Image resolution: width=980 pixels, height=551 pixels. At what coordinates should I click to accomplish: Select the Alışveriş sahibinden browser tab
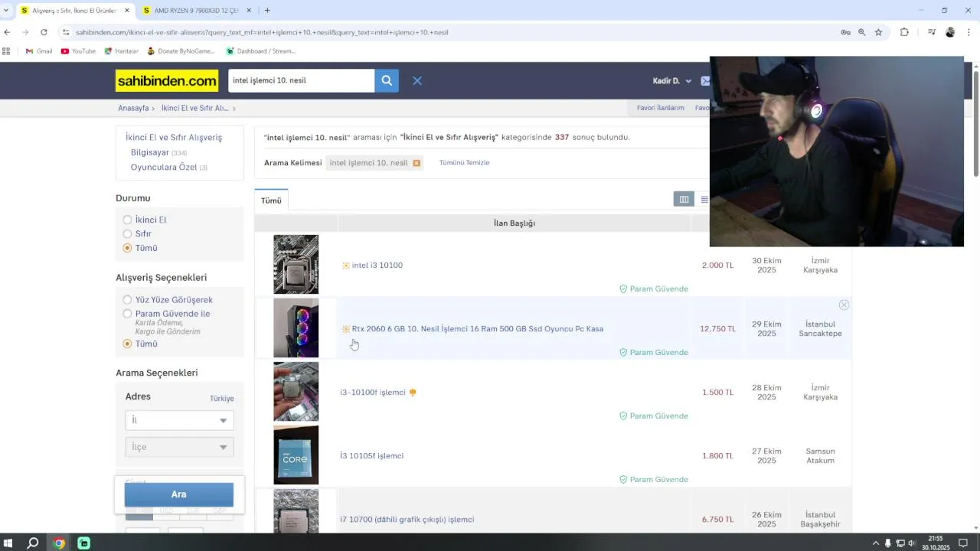tap(74, 11)
